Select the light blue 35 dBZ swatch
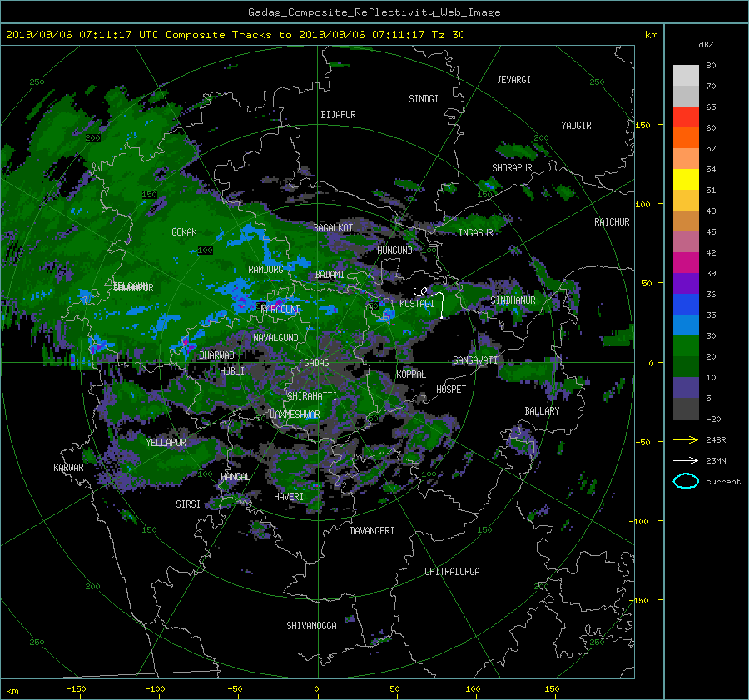The width and height of the screenshot is (749, 700). coord(686,325)
